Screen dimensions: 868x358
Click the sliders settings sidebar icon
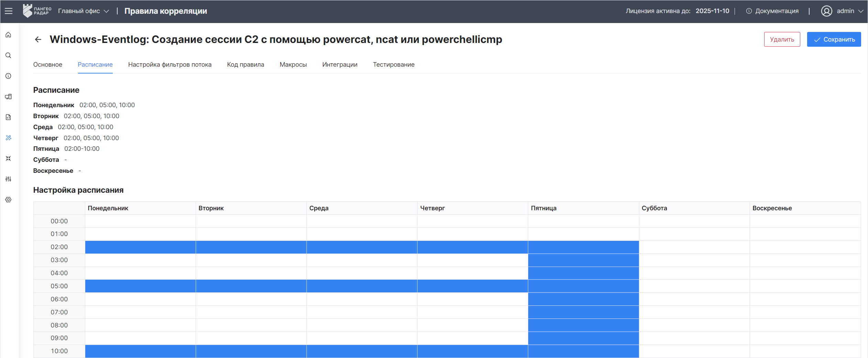(x=9, y=179)
